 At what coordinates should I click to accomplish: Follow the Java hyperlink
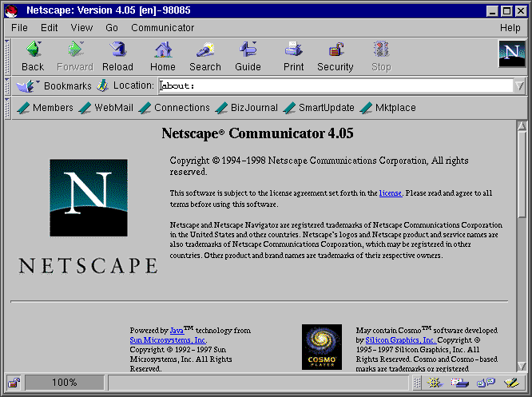click(177, 331)
